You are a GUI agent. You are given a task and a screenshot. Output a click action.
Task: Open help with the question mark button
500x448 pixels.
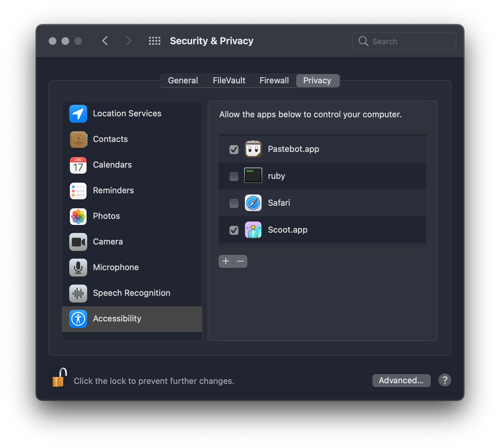click(x=445, y=380)
